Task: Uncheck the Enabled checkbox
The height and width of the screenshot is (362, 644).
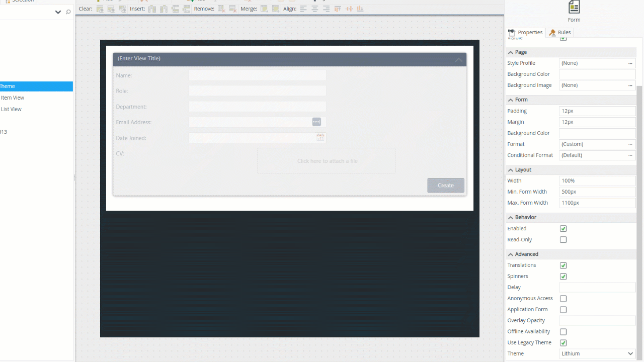Action: point(563,229)
